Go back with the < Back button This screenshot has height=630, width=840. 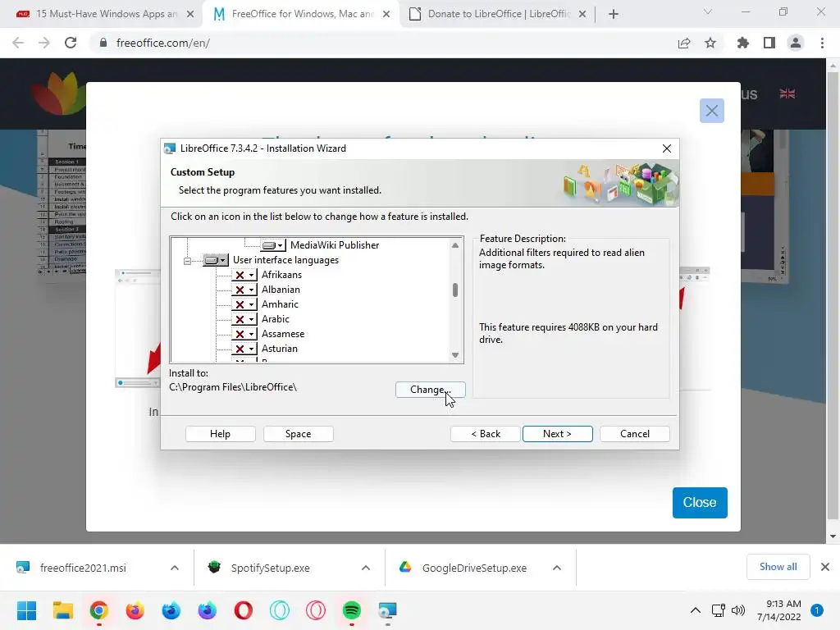pyautogui.click(x=486, y=434)
